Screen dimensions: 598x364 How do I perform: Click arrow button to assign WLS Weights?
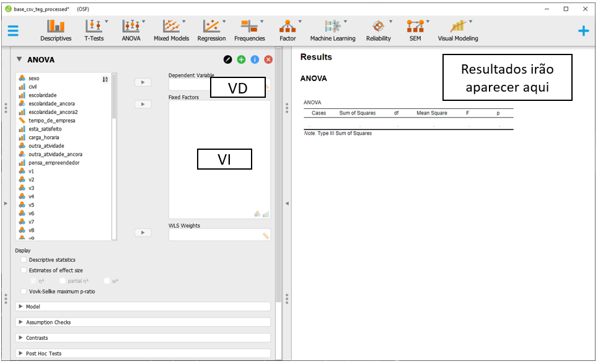pos(143,233)
